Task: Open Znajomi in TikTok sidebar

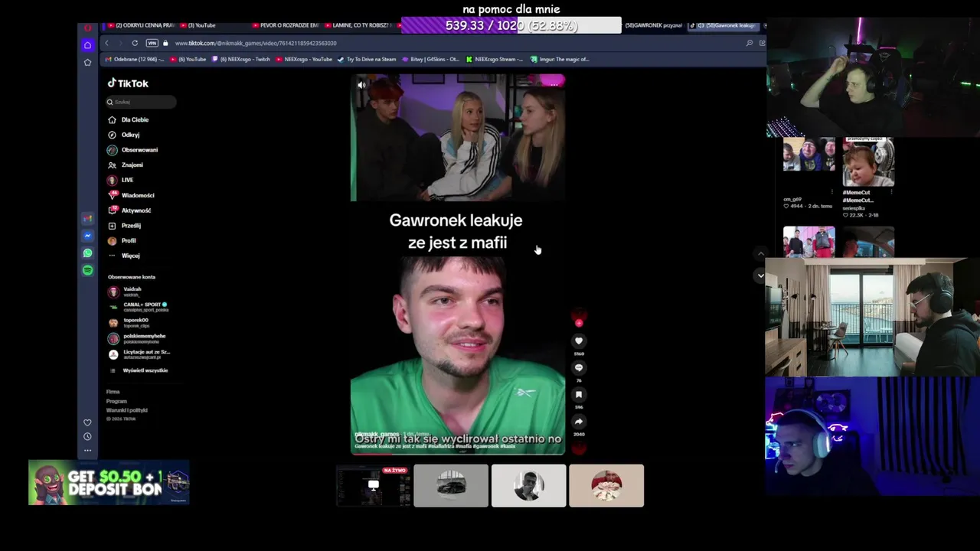Action: click(x=126, y=165)
